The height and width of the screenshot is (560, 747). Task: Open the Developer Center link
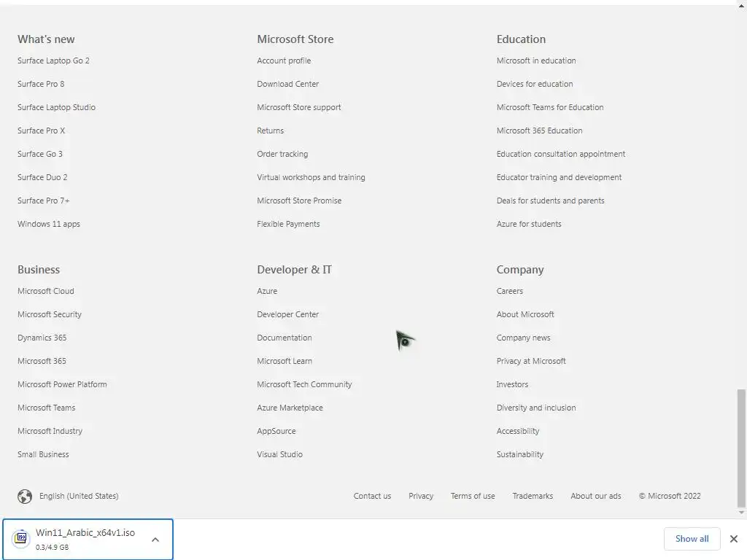pos(287,314)
